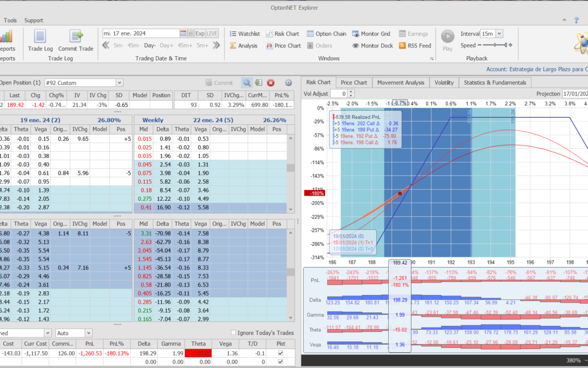Open position settings gear icon
Viewport: 588px width, 368px height.
pyautogui.click(x=289, y=83)
